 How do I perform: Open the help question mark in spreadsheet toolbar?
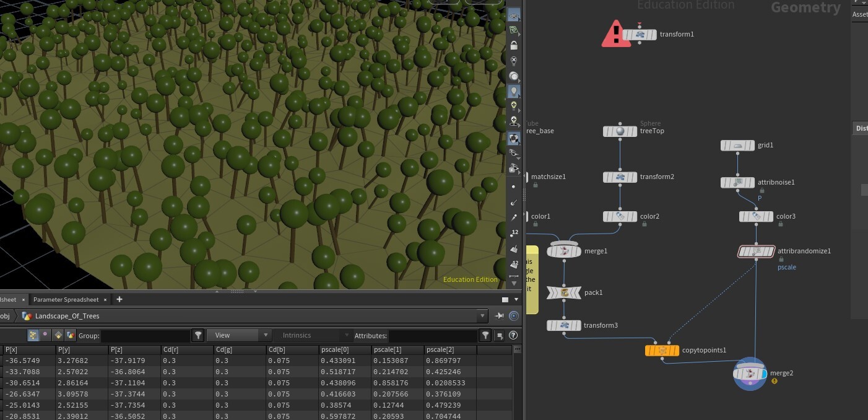point(513,335)
